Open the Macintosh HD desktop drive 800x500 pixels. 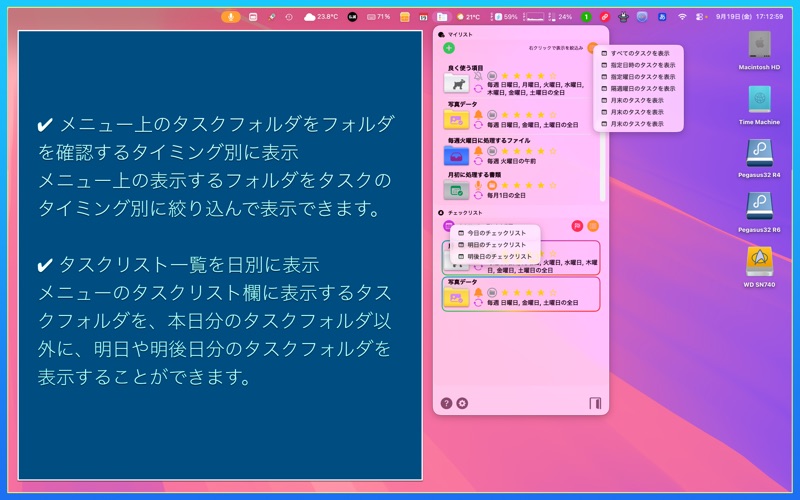pyautogui.click(x=759, y=50)
